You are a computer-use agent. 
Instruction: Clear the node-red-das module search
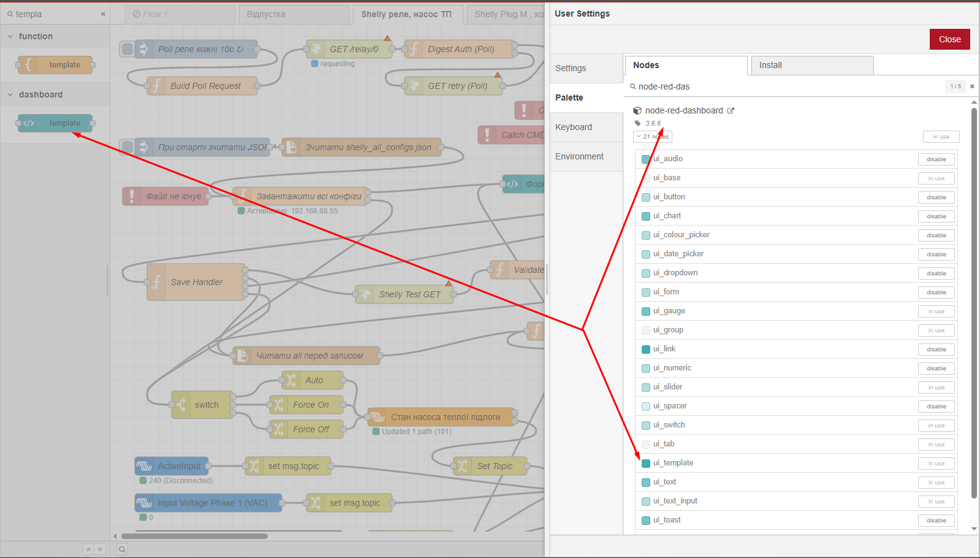[972, 86]
